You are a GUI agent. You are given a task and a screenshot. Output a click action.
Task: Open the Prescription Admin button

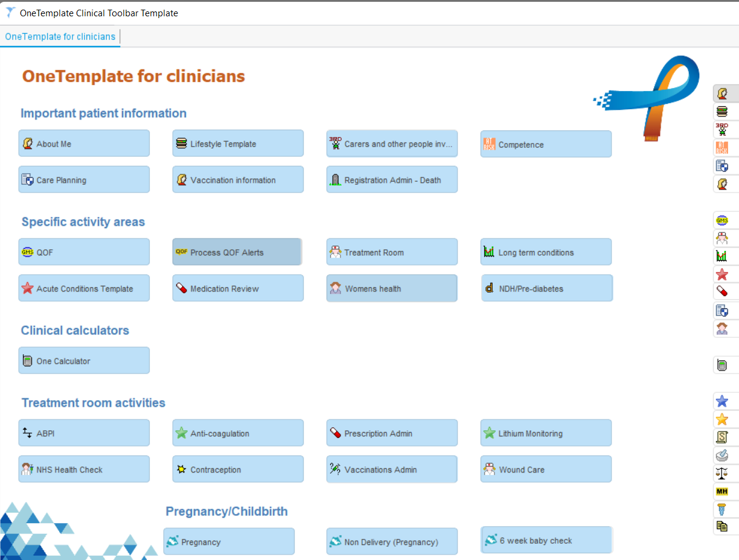[392, 433]
